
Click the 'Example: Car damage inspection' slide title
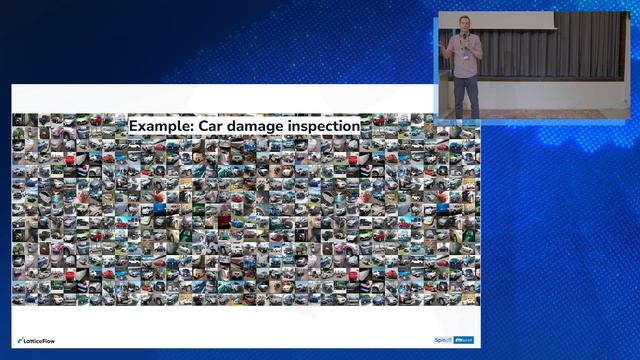[244, 126]
